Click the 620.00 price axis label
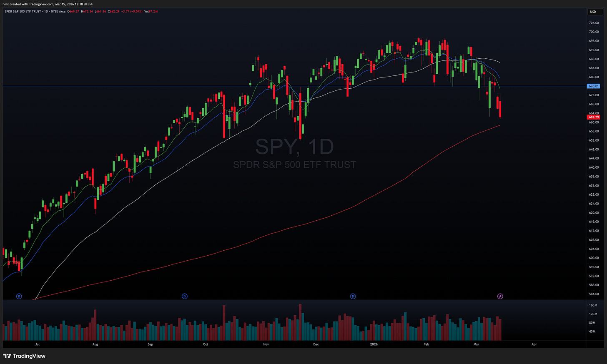 [594, 213]
